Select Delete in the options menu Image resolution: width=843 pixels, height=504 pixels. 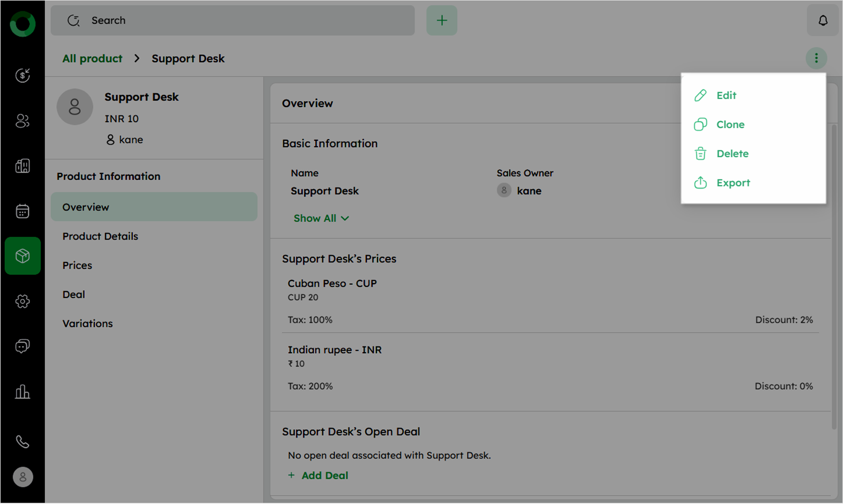pyautogui.click(x=732, y=153)
